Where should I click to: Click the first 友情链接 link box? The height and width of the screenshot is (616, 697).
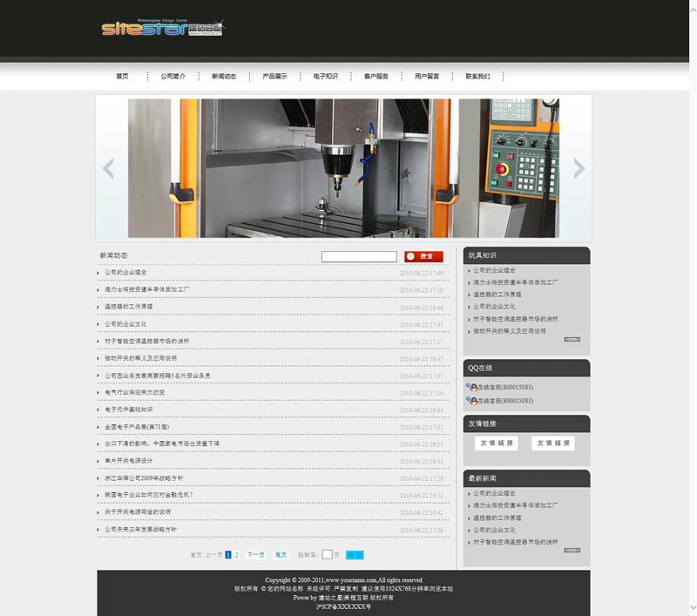497,443
